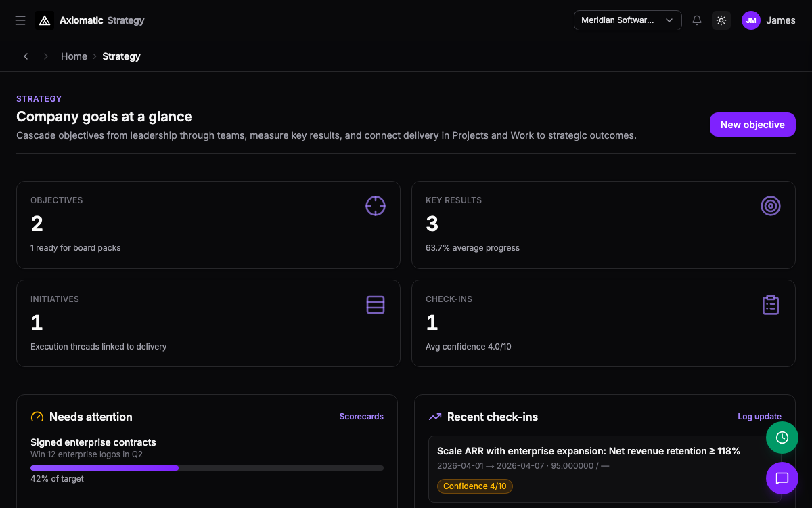Click the gauge icon beside Needs attention

(x=37, y=417)
